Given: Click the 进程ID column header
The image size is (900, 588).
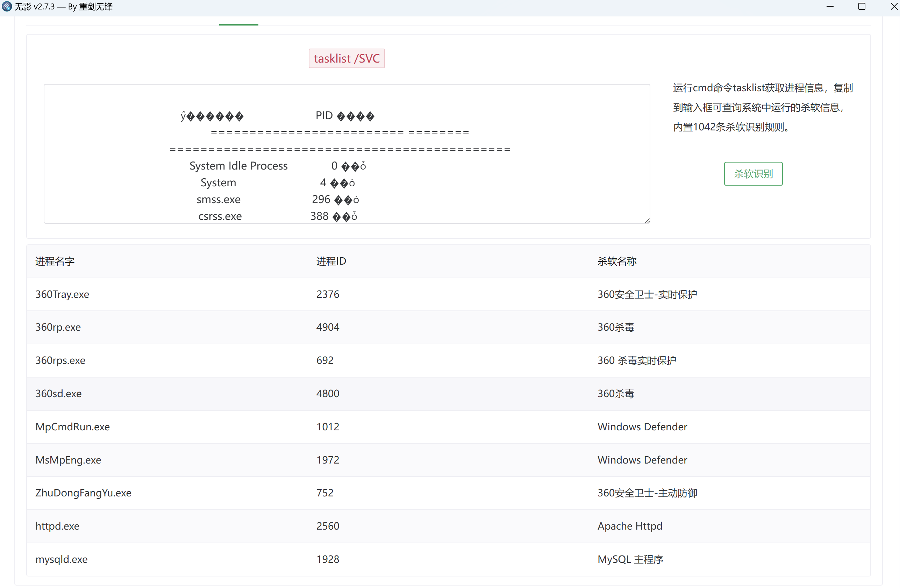Looking at the screenshot, I should tap(331, 261).
